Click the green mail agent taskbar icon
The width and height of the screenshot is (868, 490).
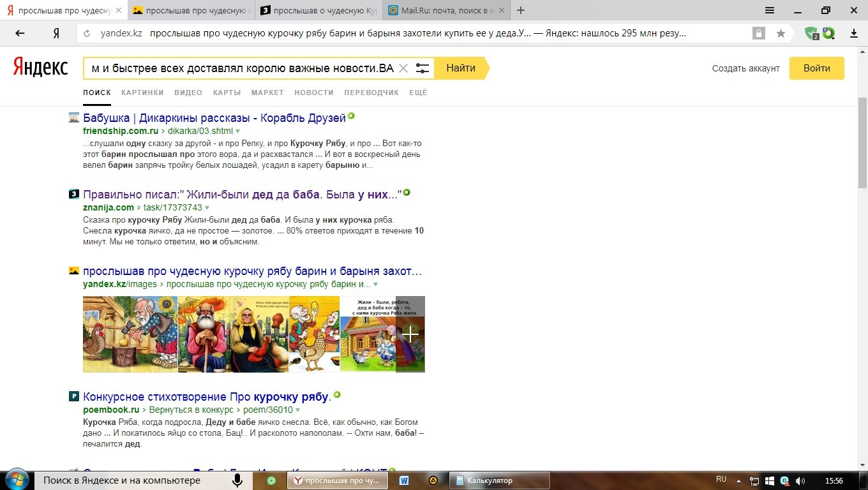(271, 480)
